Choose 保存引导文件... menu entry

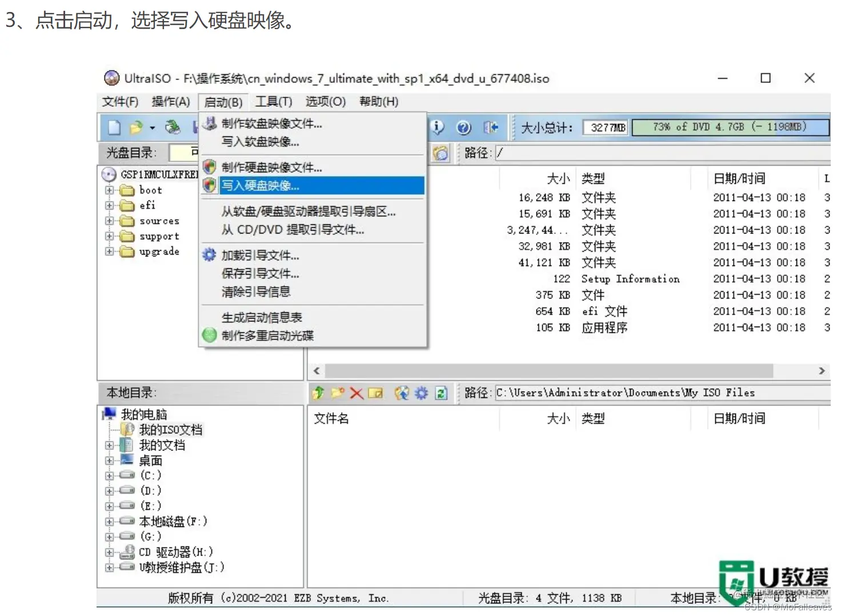click(x=313, y=273)
